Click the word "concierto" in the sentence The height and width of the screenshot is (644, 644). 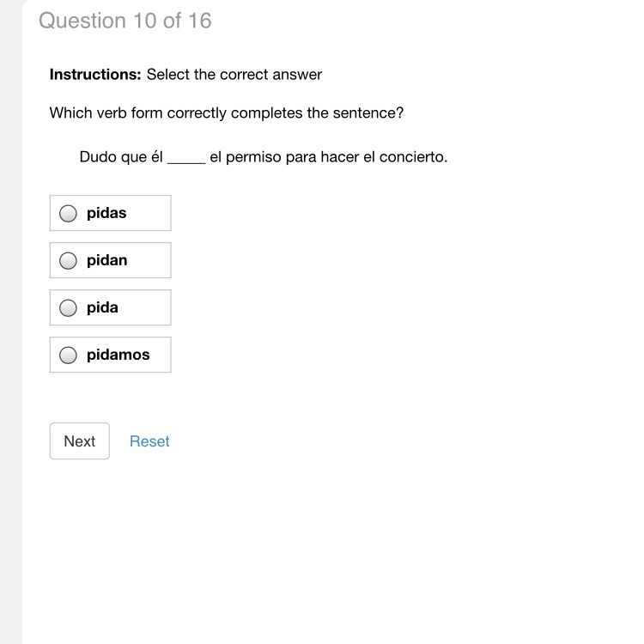pyautogui.click(x=411, y=157)
